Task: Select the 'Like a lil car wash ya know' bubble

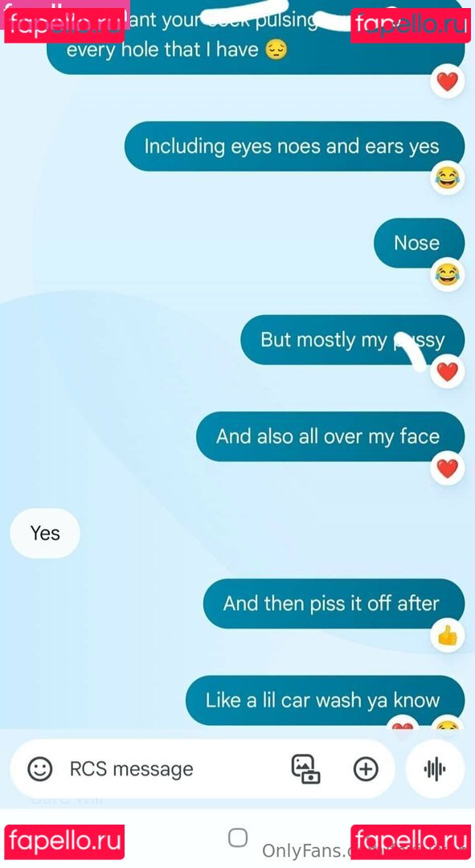Action: click(x=325, y=700)
